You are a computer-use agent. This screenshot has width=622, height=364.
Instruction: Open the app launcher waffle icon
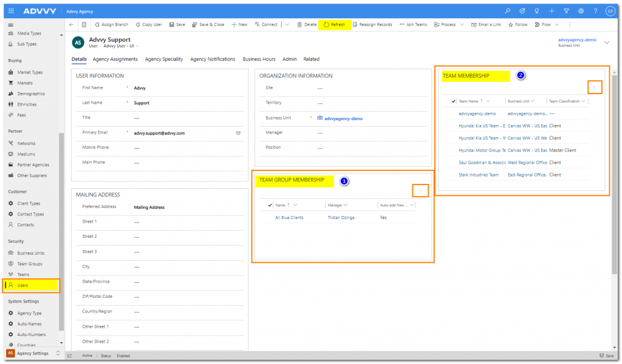coord(12,11)
